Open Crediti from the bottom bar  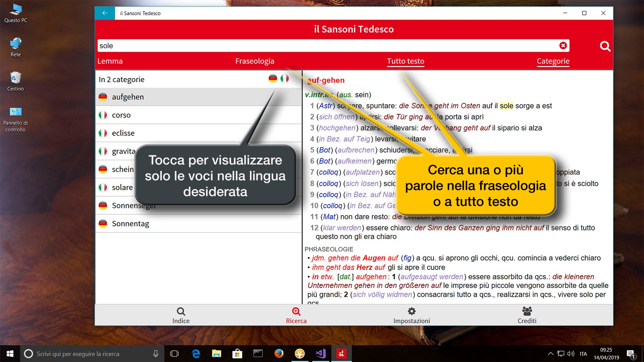click(527, 315)
